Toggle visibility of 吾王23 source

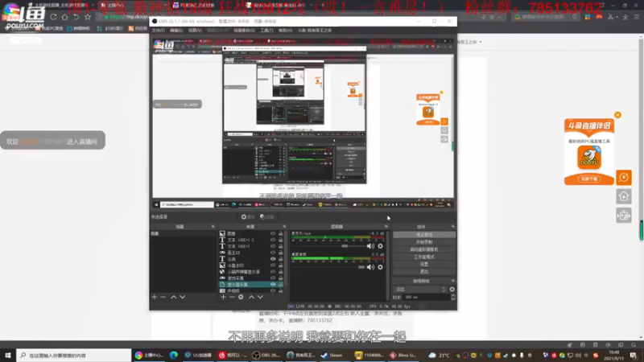tap(273, 253)
